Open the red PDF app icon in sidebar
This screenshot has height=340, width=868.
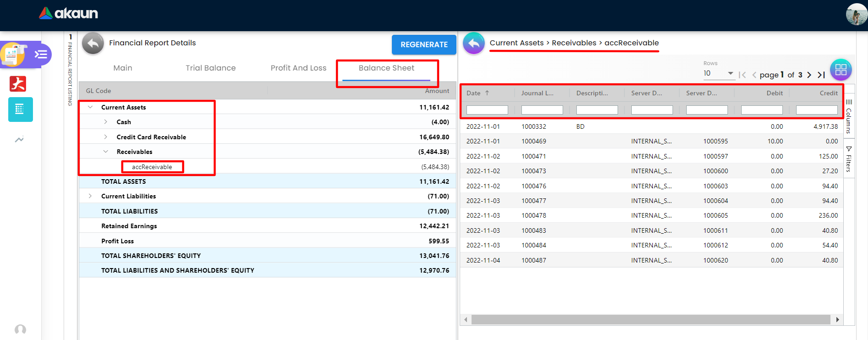(x=18, y=84)
